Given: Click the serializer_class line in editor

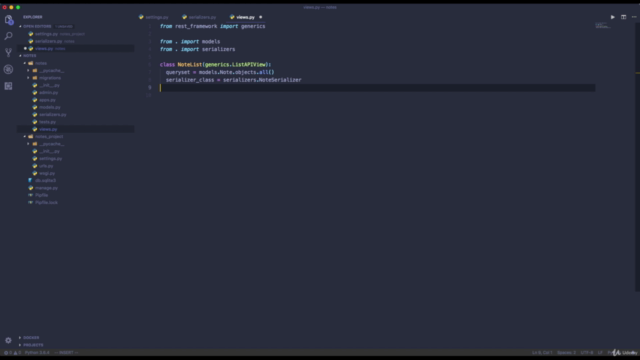Looking at the screenshot, I should (233, 80).
